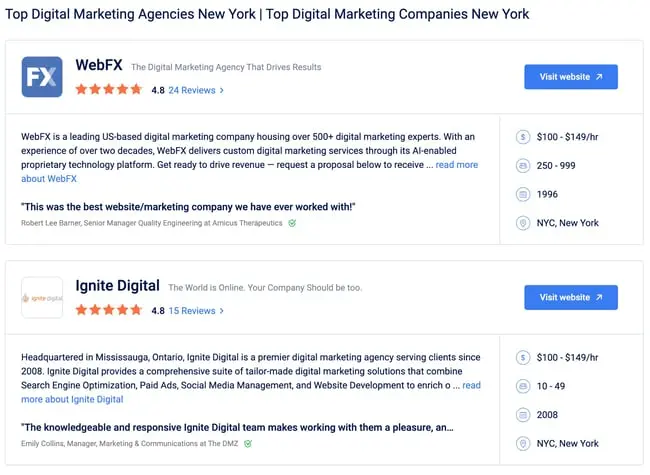Click the Ignite Digital logo thumbnail
Screen dimensions: 650x475
click(42, 298)
